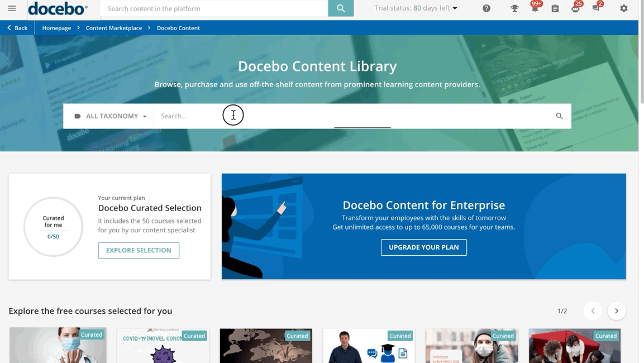Screen dimensions: 644x363
Task: Open the help question mark icon
Action: 486,8
